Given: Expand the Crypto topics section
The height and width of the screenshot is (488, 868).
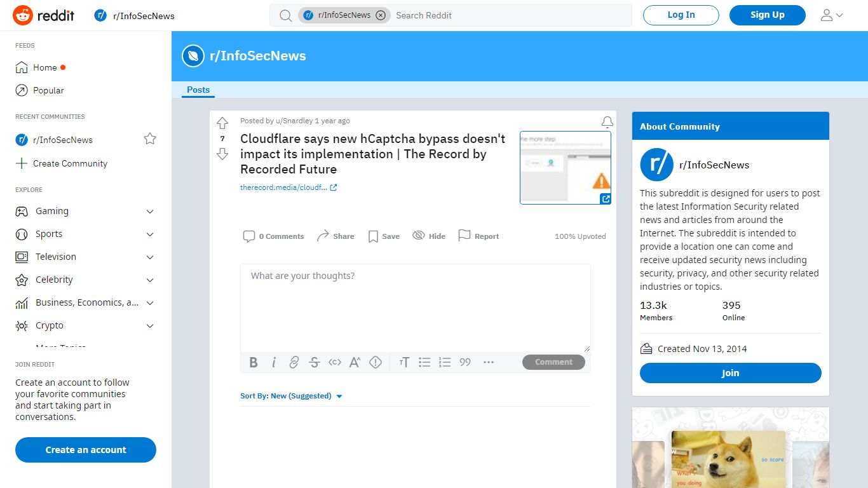Looking at the screenshot, I should (150, 325).
